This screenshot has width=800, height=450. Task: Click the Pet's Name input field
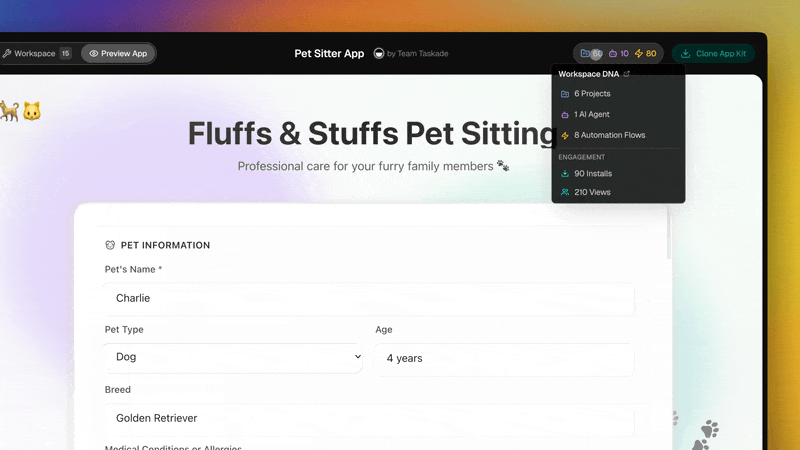pyautogui.click(x=369, y=298)
